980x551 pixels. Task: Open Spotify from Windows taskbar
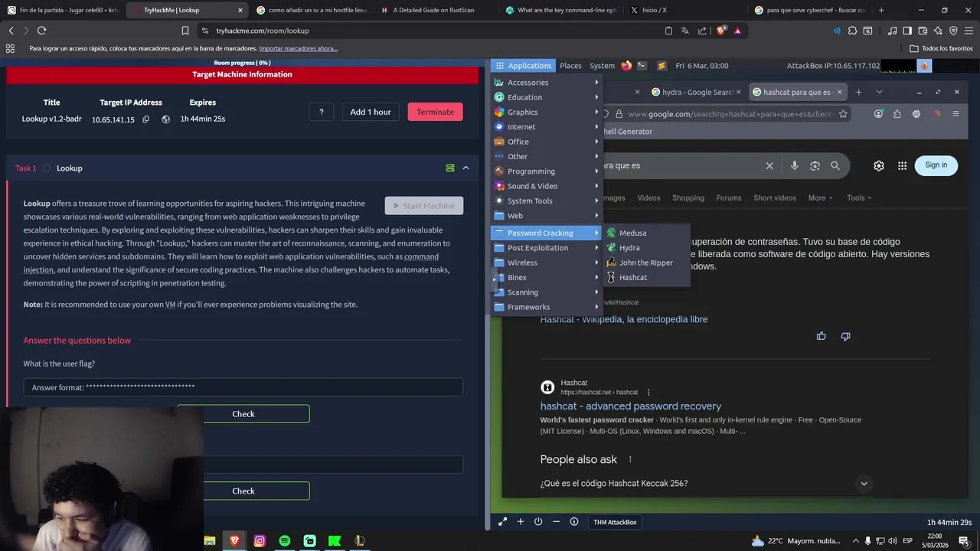tap(285, 540)
